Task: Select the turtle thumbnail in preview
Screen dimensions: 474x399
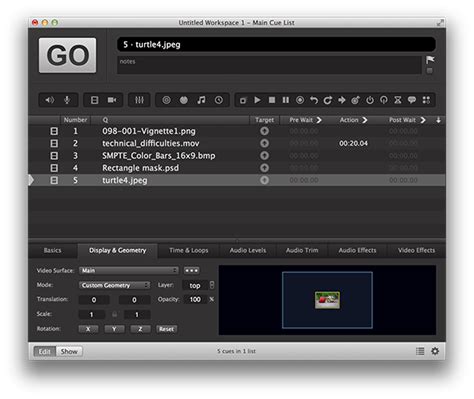Action: (328, 300)
